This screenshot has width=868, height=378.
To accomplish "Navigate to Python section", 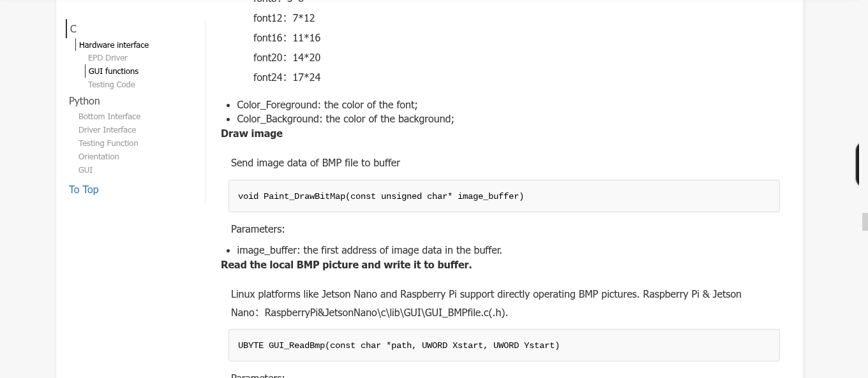I will click(x=84, y=101).
